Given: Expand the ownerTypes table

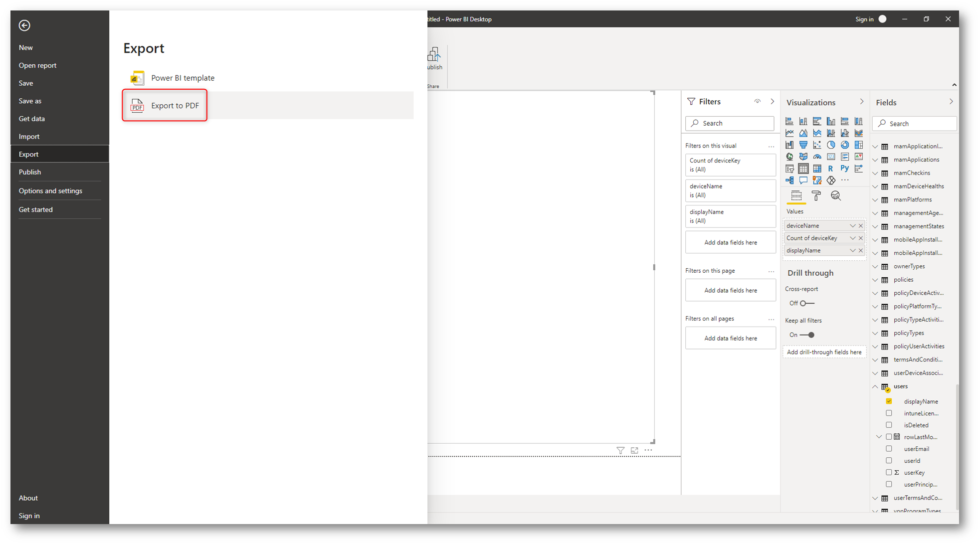Looking at the screenshot, I should tap(875, 266).
